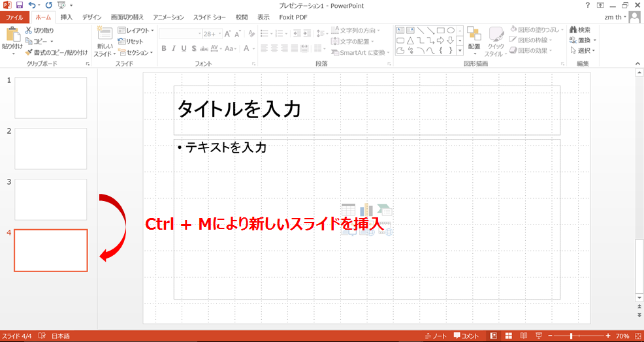Screen dimensions: 644x342
Task: Switch to the 挿入 (Insert) tab
Action: point(66,17)
